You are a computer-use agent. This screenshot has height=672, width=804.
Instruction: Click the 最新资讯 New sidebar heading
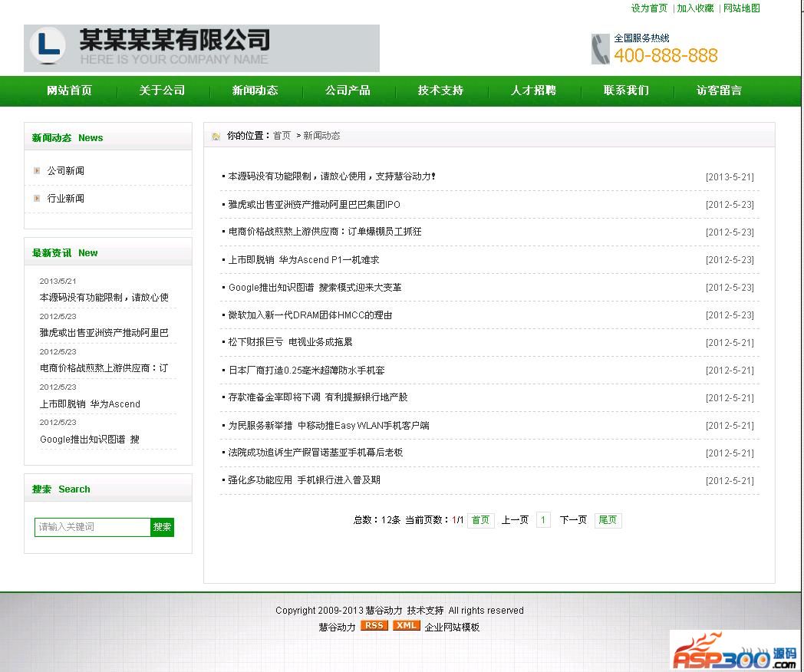click(x=64, y=253)
